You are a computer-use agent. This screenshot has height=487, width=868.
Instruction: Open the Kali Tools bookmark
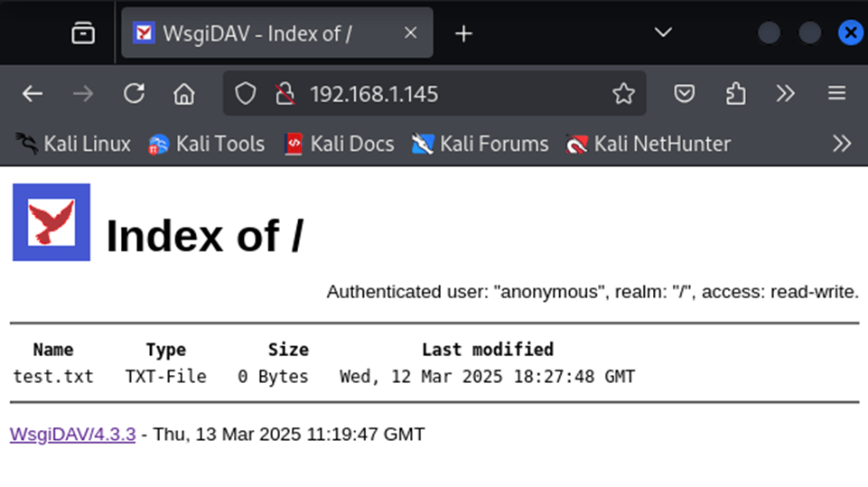pos(207,144)
